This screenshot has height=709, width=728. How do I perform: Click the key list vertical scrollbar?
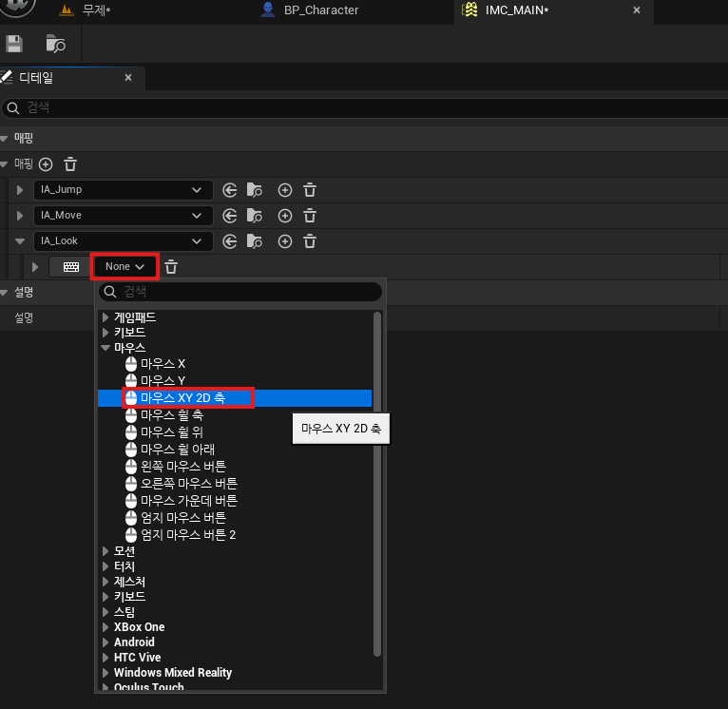377,484
